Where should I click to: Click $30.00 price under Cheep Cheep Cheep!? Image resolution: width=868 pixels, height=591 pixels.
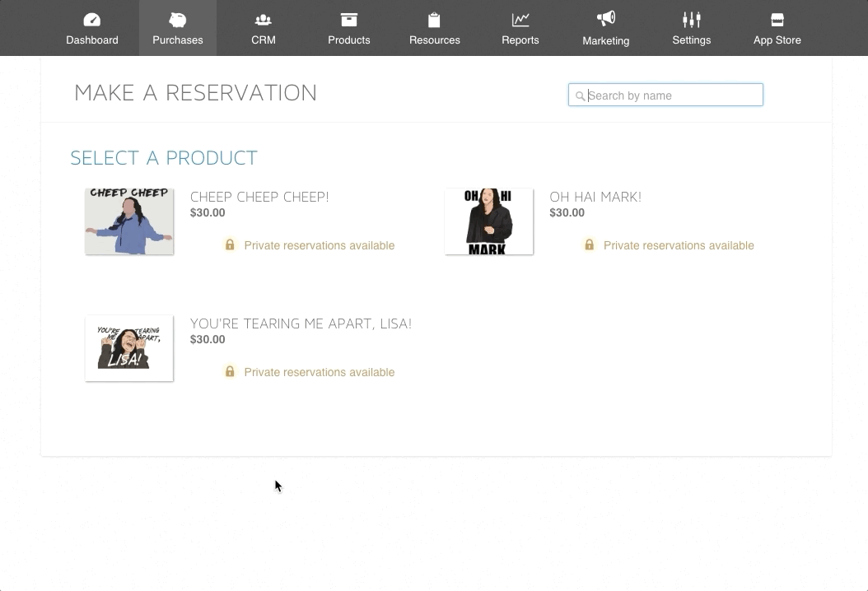point(208,212)
